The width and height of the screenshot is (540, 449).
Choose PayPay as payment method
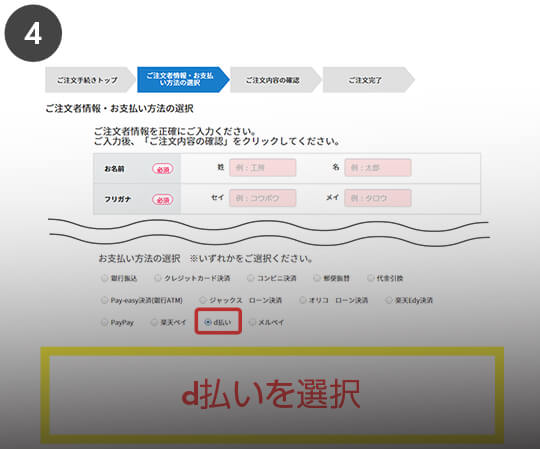click(x=104, y=322)
